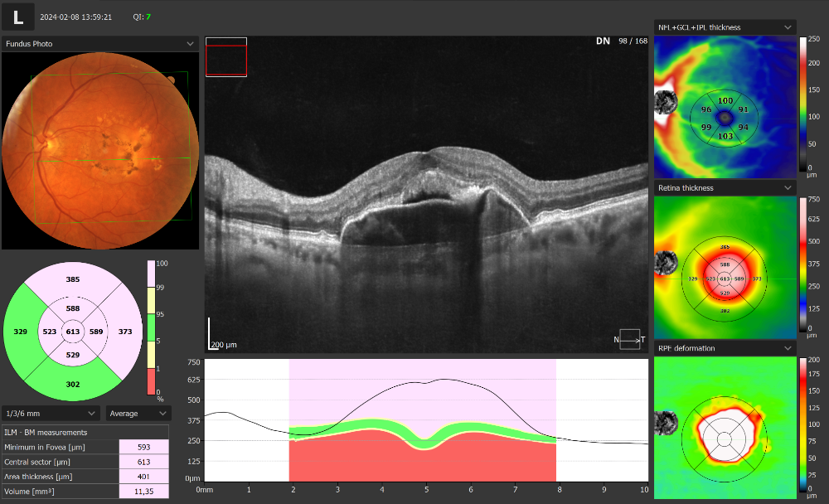The width and height of the screenshot is (829, 504).
Task: Select the central 613 sector in ETDRS grid
Action: click(x=73, y=332)
